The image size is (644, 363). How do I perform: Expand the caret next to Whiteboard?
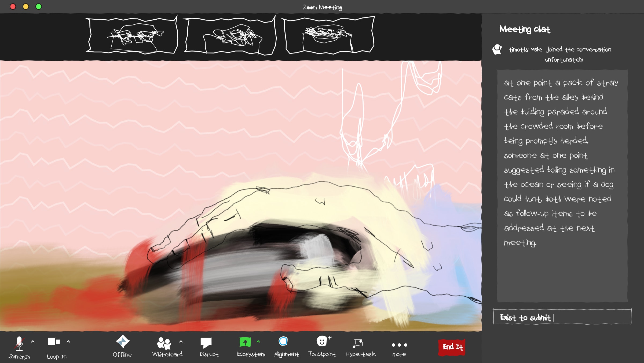click(x=181, y=342)
